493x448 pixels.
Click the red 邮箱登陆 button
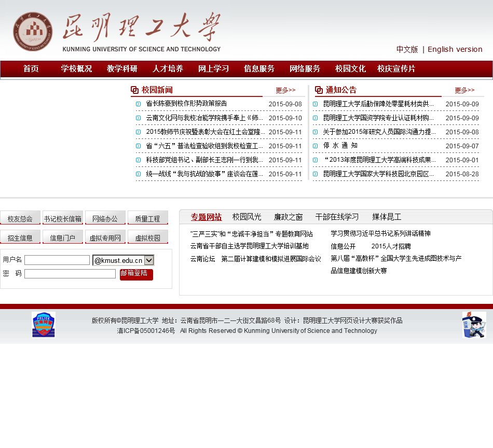coord(136,274)
